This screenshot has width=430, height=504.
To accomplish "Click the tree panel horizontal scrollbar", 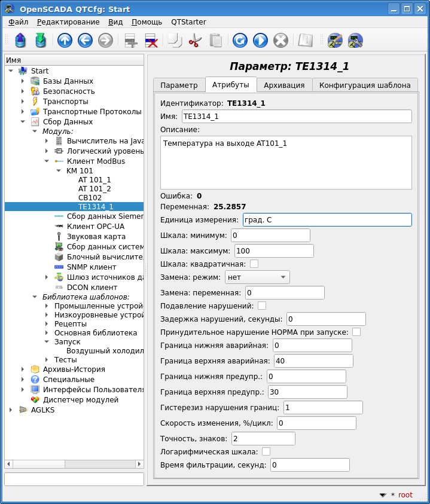I will point(71,464).
